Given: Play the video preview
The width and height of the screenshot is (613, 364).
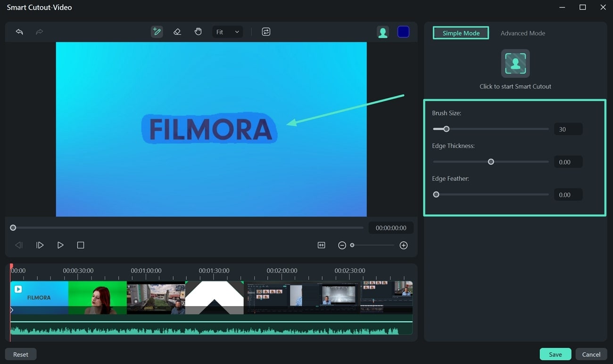Looking at the screenshot, I should pyautogui.click(x=60, y=245).
